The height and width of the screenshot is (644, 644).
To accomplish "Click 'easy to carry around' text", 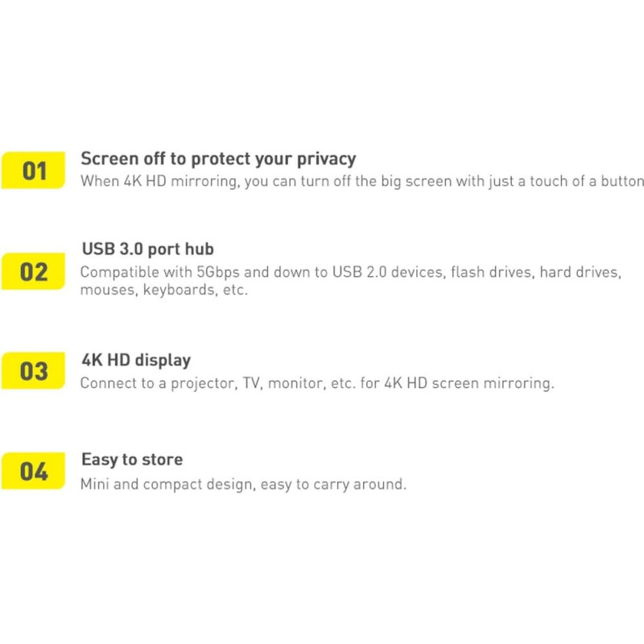I will pos(333,485).
